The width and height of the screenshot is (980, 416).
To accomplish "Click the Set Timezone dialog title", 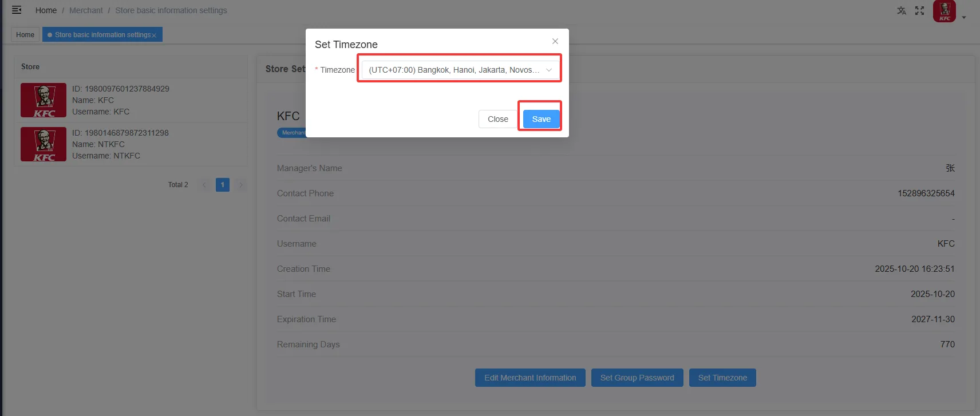I will pos(346,45).
